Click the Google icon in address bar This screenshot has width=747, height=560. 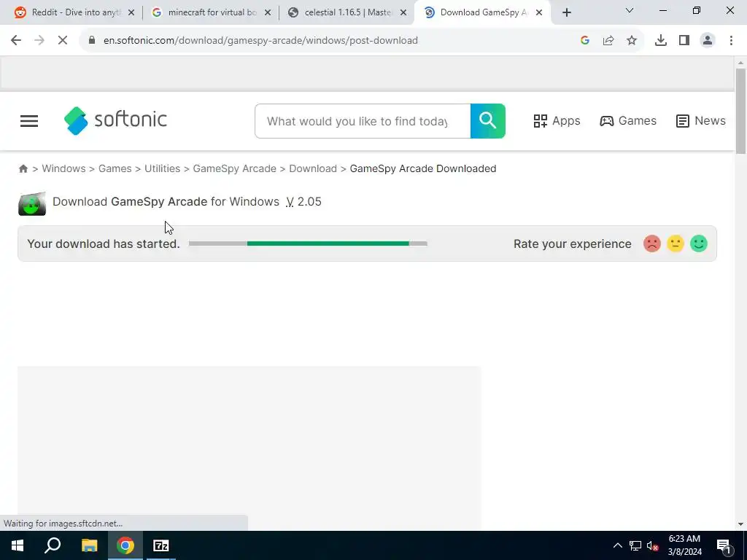point(585,41)
